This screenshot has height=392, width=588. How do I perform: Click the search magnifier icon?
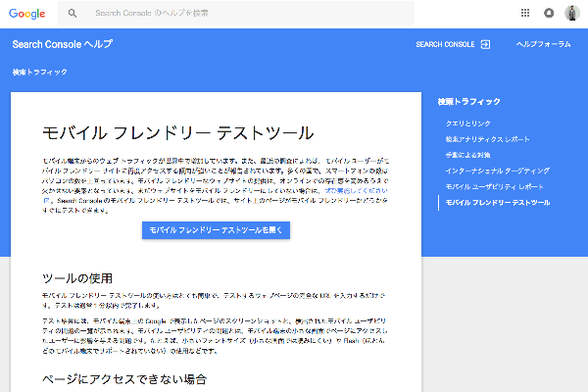pos(73,14)
